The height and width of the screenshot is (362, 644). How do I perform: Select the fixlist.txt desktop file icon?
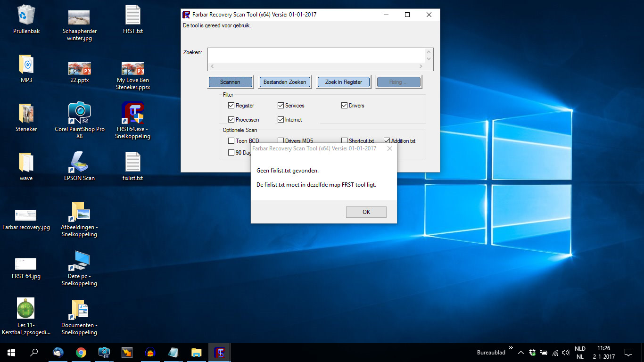(132, 163)
